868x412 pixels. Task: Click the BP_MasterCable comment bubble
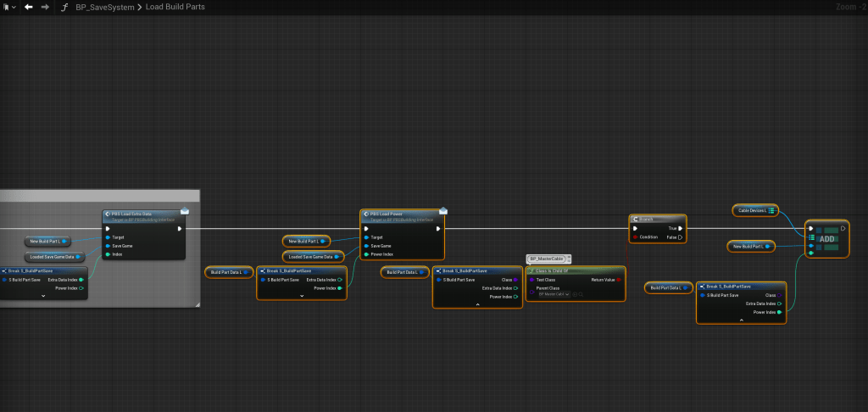[x=547, y=259]
